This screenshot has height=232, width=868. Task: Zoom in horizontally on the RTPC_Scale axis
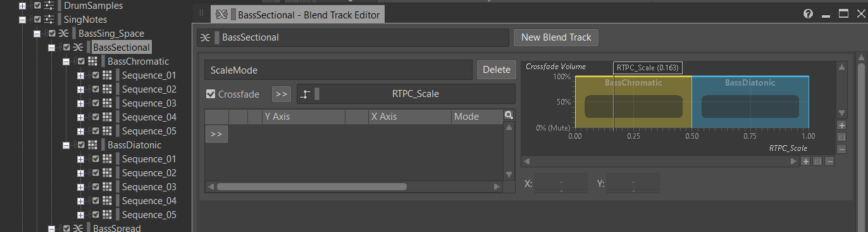tap(806, 162)
